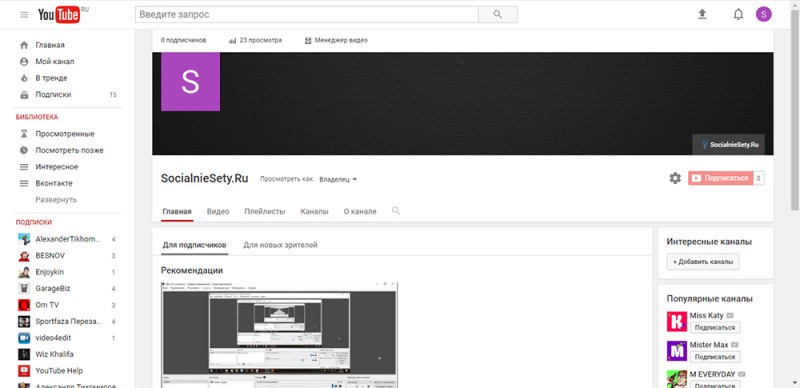The height and width of the screenshot is (388, 800).
Task: Expand the 'Владелец' view-as dropdown
Action: (x=338, y=179)
